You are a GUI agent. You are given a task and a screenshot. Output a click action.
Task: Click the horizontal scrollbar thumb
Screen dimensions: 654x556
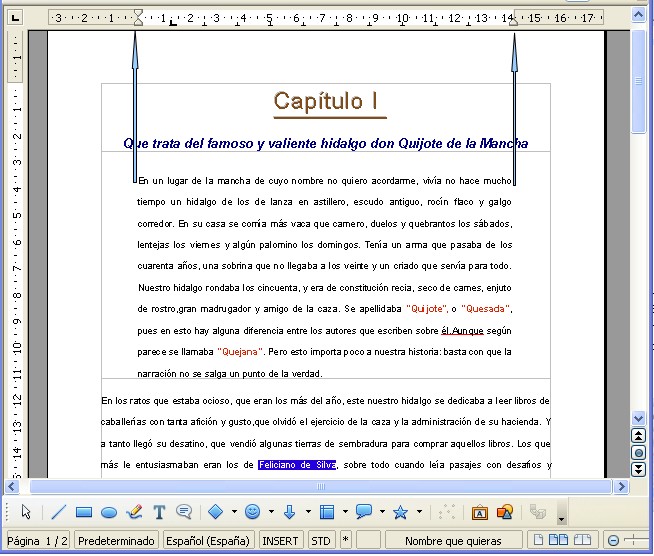320,486
